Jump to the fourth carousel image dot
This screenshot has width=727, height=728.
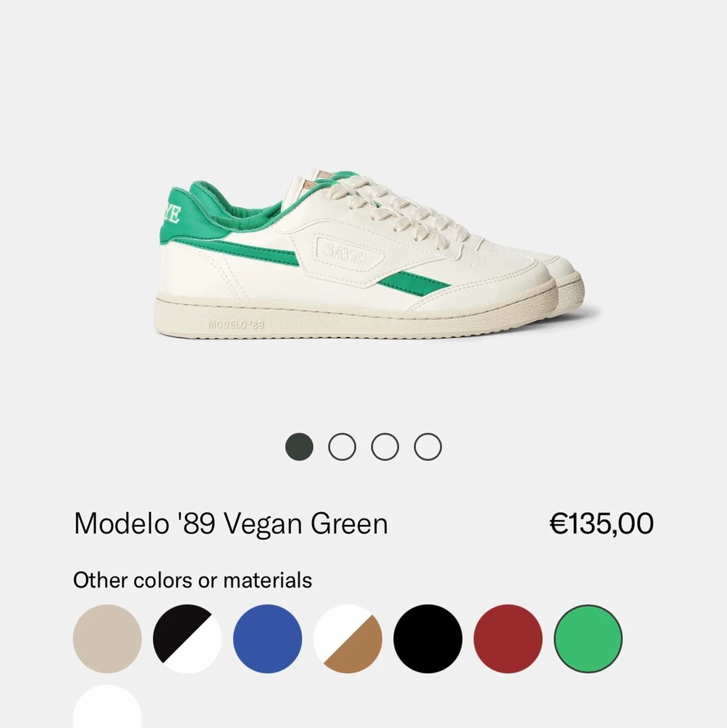pos(428,447)
